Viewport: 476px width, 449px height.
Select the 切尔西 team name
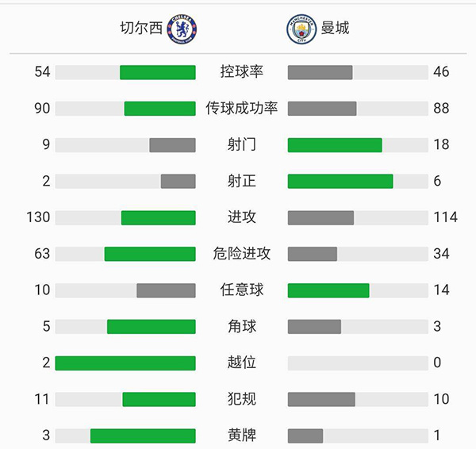(141, 29)
